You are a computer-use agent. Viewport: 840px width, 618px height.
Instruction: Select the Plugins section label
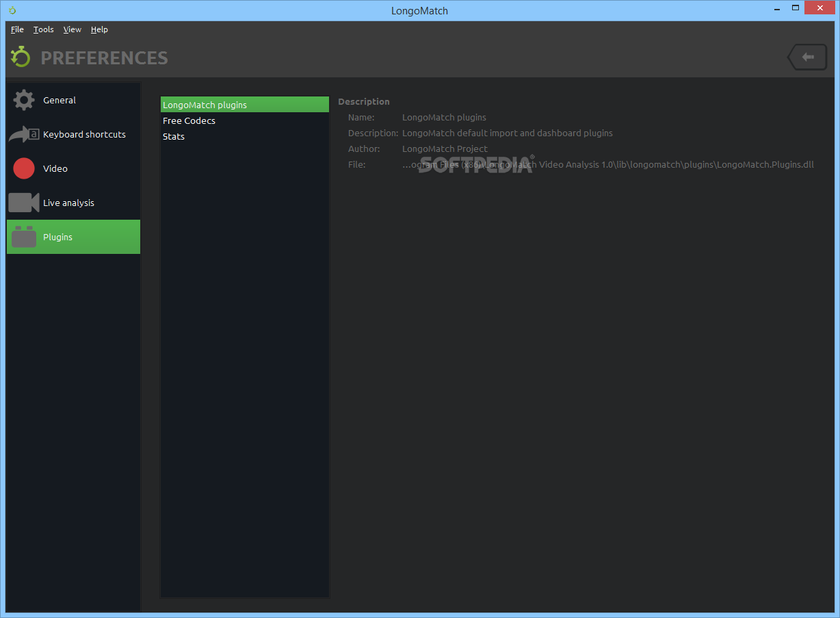point(57,237)
